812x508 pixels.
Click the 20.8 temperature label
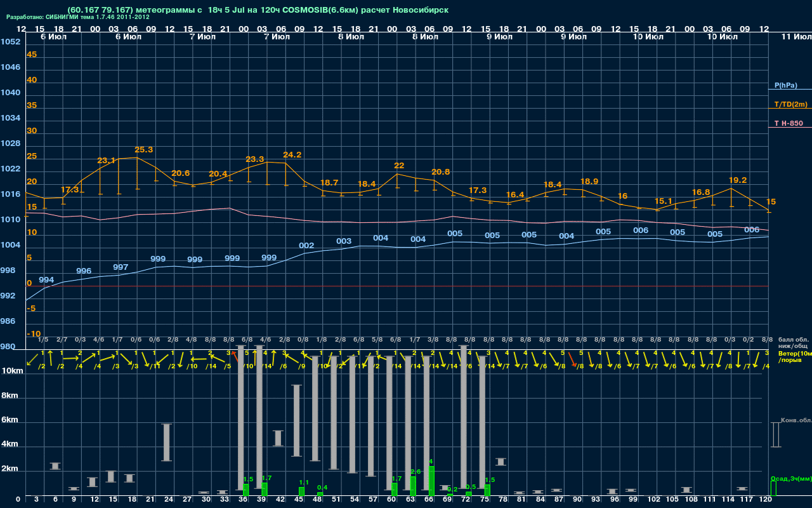(x=441, y=172)
